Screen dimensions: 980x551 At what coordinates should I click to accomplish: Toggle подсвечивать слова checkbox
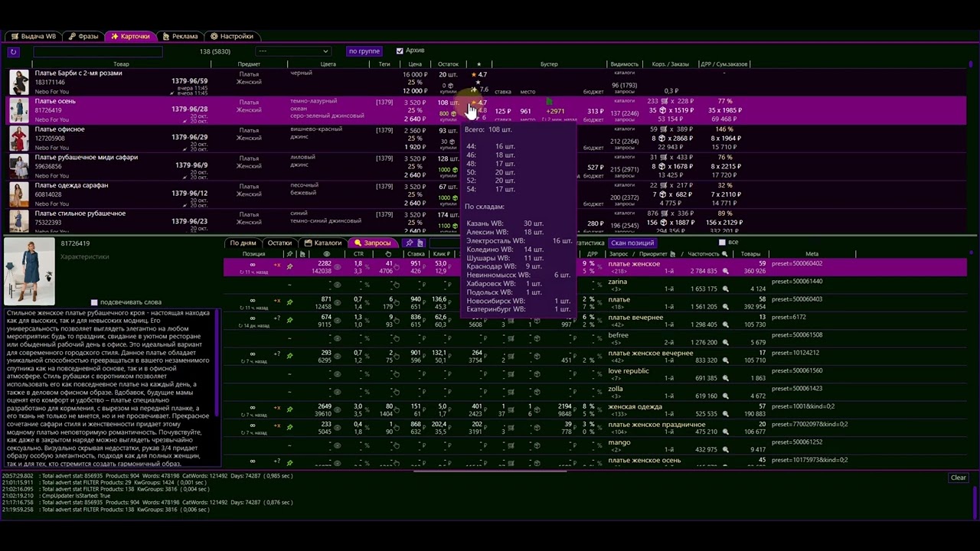[94, 302]
